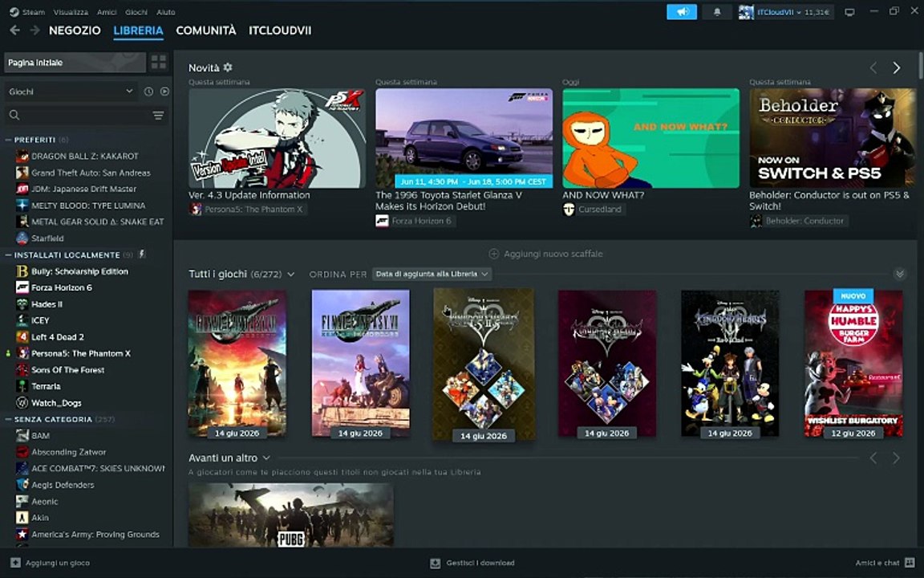
Task: Open Ver. 4.3 Update Information news thumbnail
Action: tap(277, 138)
